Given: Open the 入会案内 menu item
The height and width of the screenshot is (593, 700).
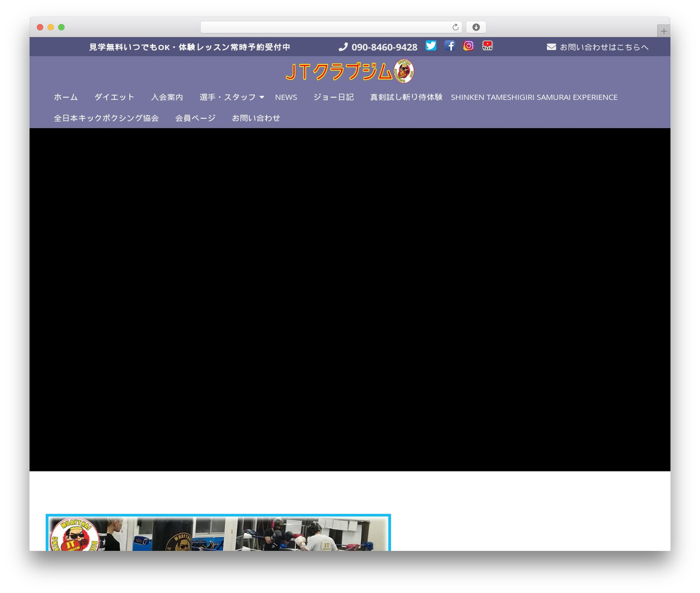Looking at the screenshot, I should (167, 97).
